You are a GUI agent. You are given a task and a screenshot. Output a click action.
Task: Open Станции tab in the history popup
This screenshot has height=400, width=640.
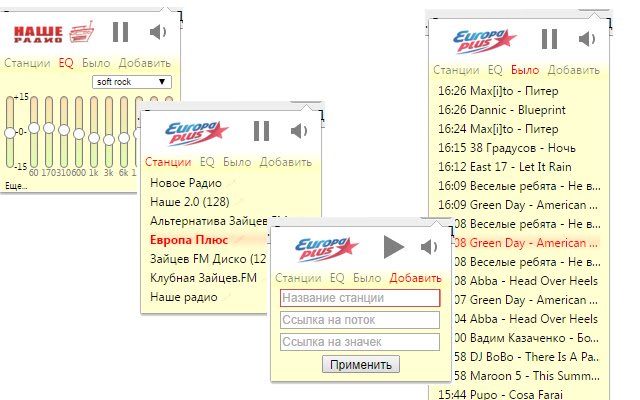(456, 70)
